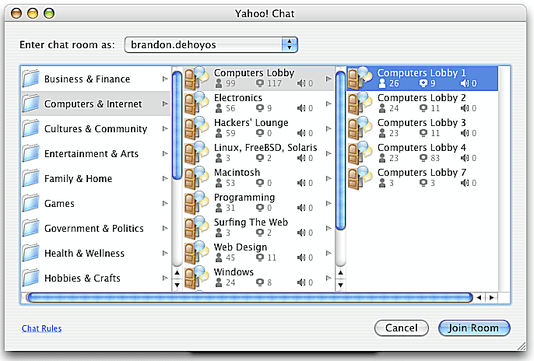Click the Games folder icon
The width and height of the screenshot is (534, 361).
31,203
